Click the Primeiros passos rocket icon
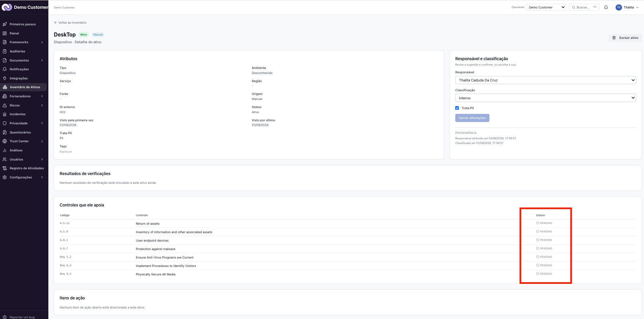 (x=5, y=24)
